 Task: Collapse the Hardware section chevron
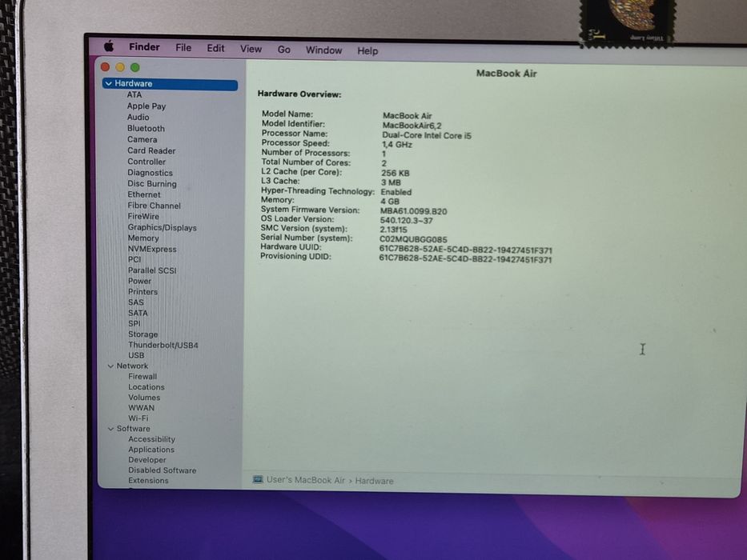pos(109,83)
